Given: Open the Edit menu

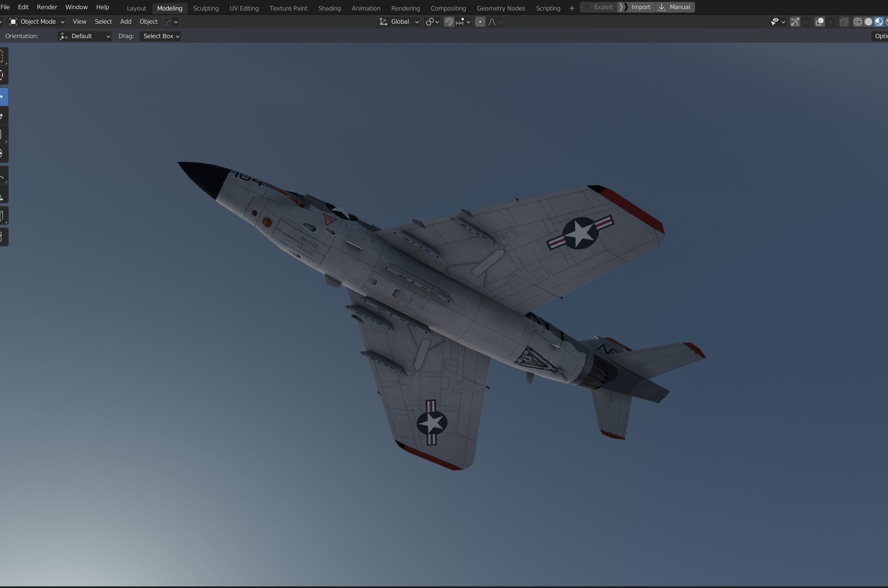Looking at the screenshot, I should pos(23,7).
